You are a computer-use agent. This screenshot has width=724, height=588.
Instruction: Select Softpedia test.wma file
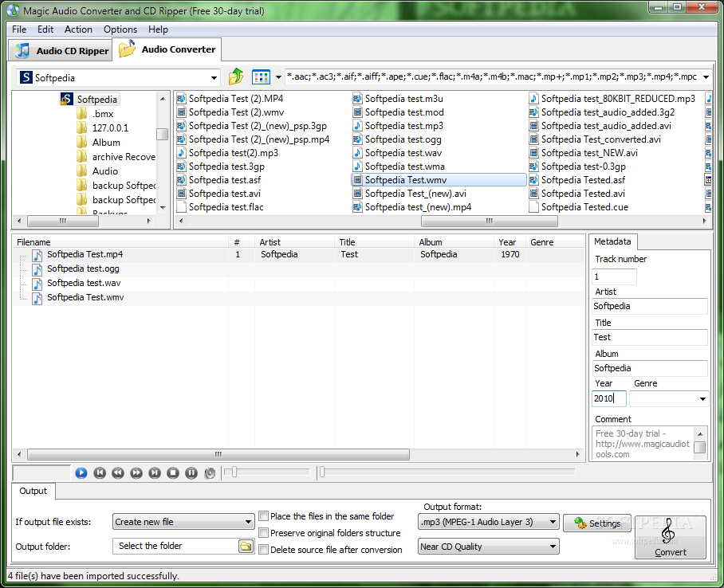[x=399, y=167]
